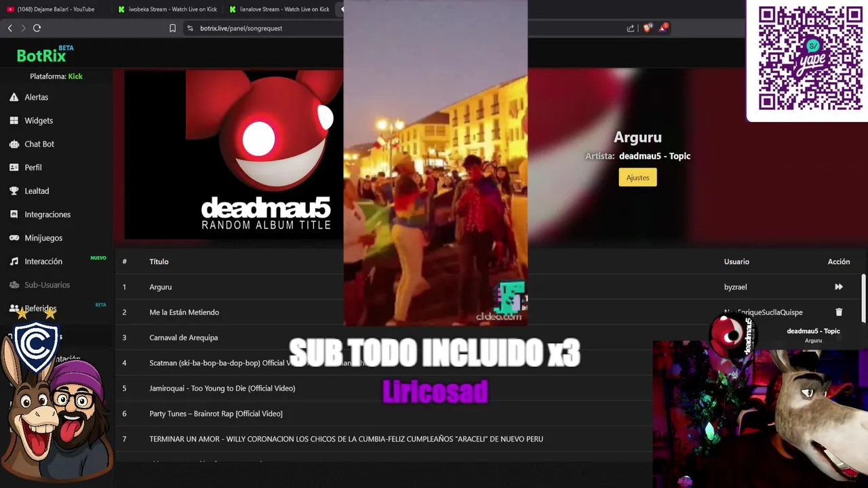Screen dimensions: 868x488
Task: Click the Chat Bot robot icon
Action: click(14, 144)
